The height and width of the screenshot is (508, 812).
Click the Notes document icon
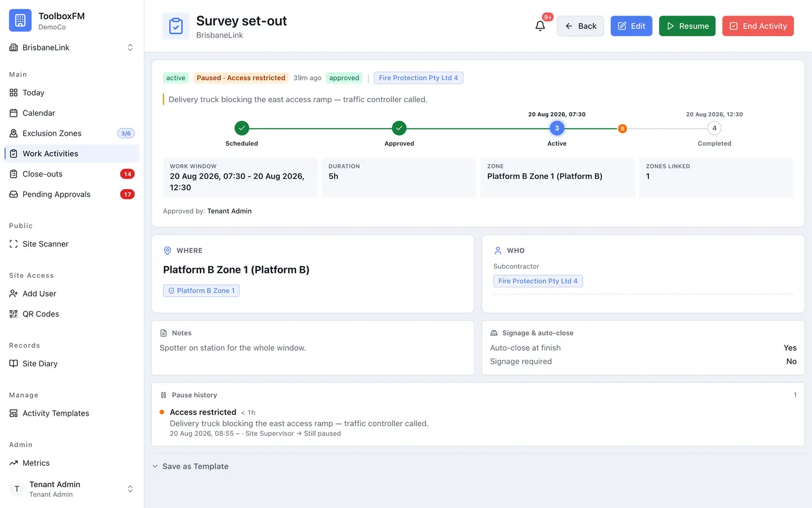[x=164, y=333]
